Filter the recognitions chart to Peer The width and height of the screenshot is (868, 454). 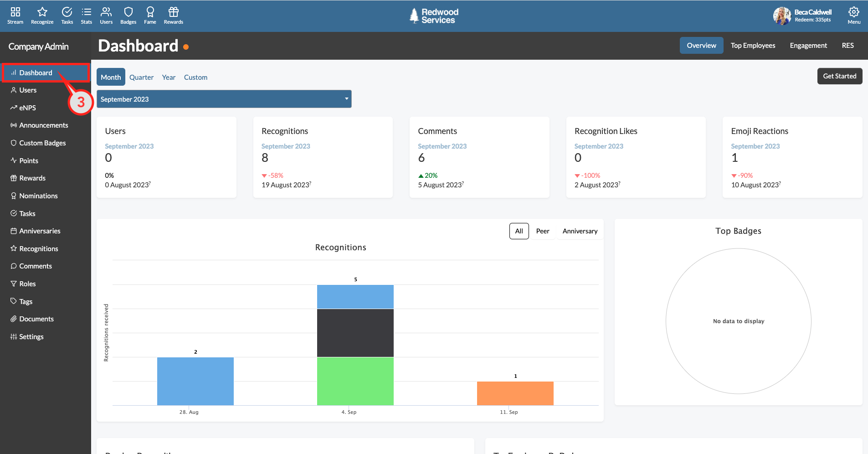(542, 231)
